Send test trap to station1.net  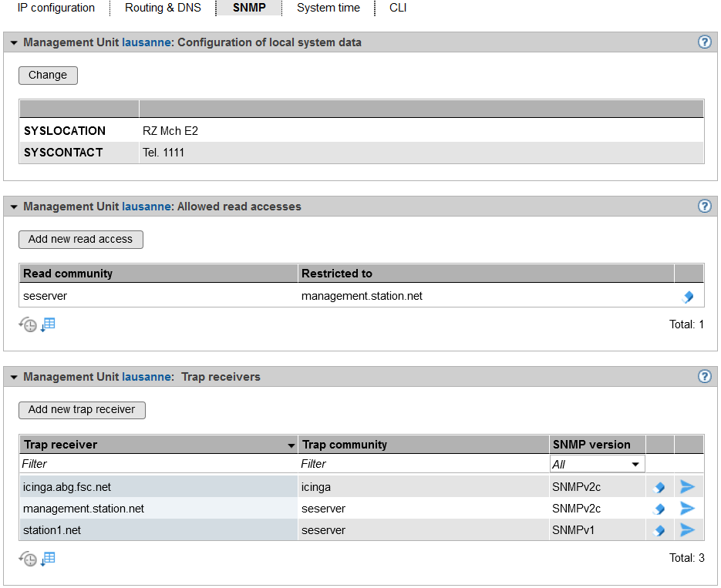click(687, 530)
